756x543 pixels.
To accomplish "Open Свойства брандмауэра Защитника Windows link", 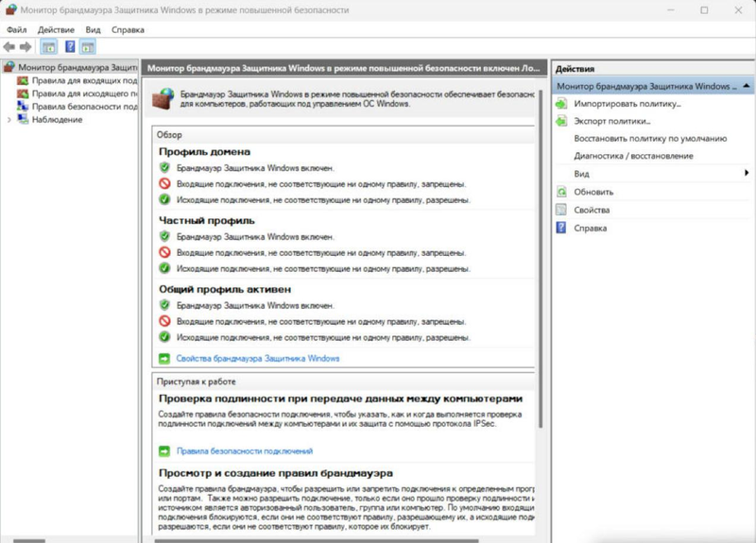I will tap(257, 359).
